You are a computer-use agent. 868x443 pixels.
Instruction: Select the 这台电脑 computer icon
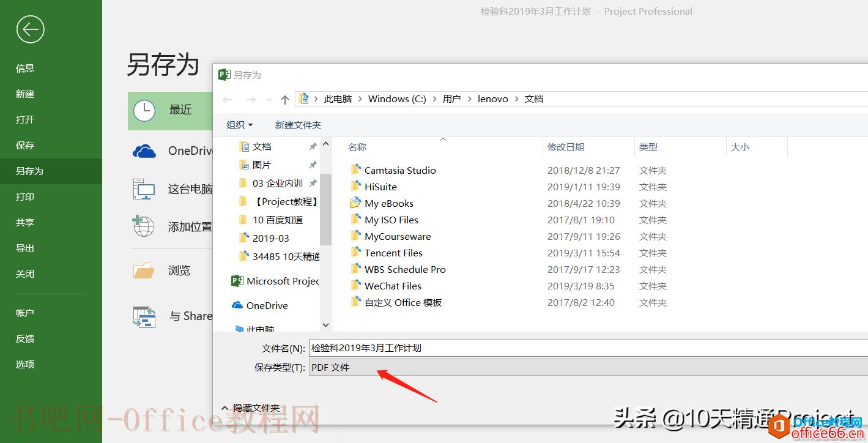[144, 189]
